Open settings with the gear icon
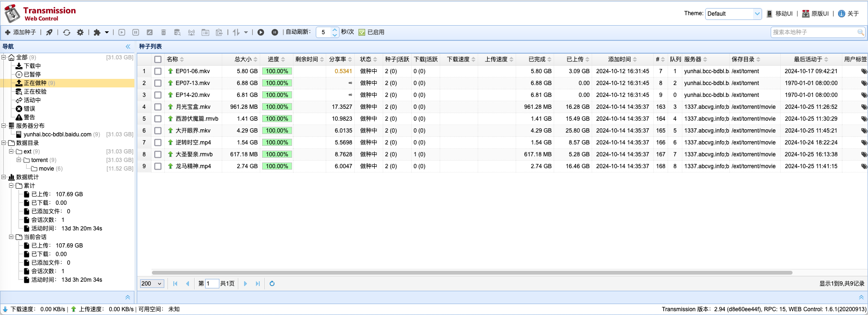Viewport: 868px width, 315px height. (80, 32)
